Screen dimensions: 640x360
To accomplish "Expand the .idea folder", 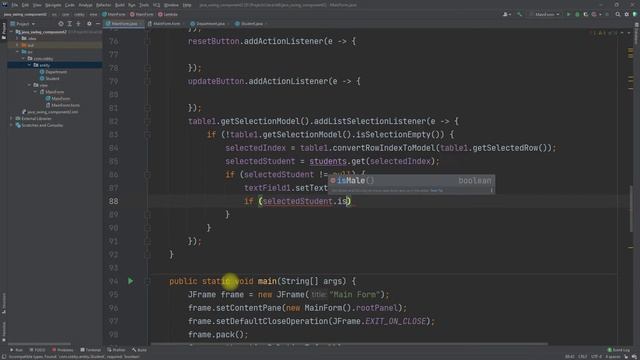I will (18, 38).
